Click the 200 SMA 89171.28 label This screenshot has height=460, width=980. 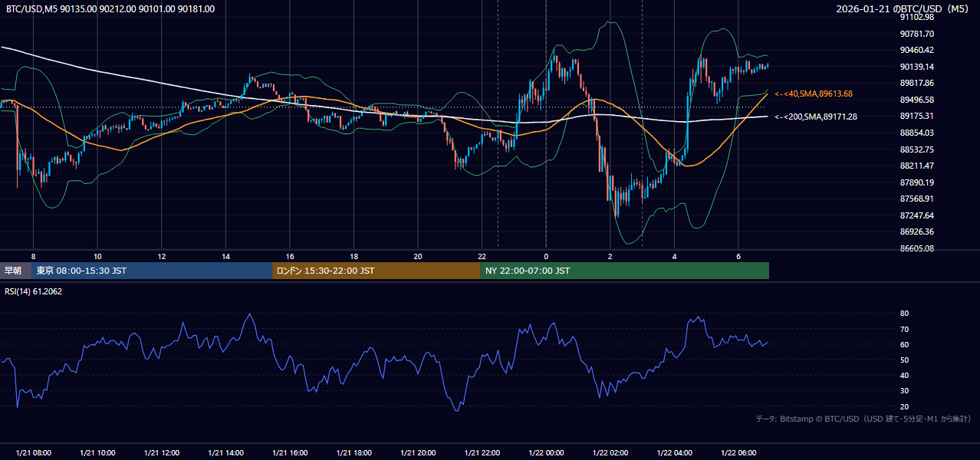point(816,117)
